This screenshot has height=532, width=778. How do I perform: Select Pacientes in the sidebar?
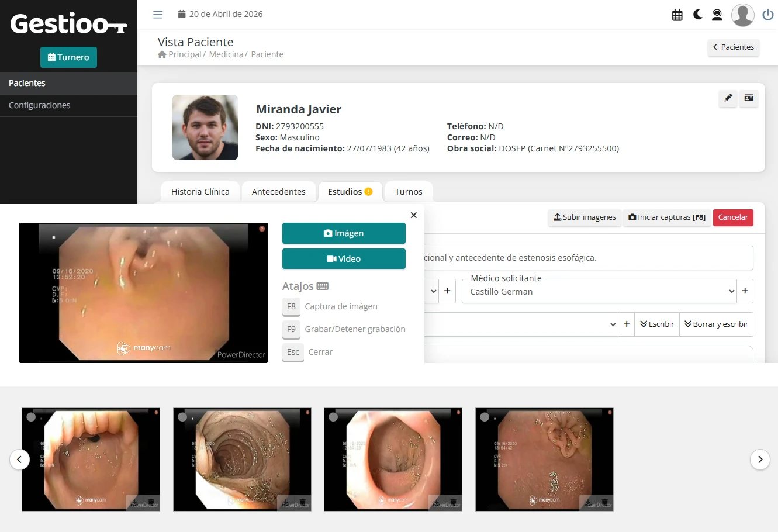coord(68,83)
